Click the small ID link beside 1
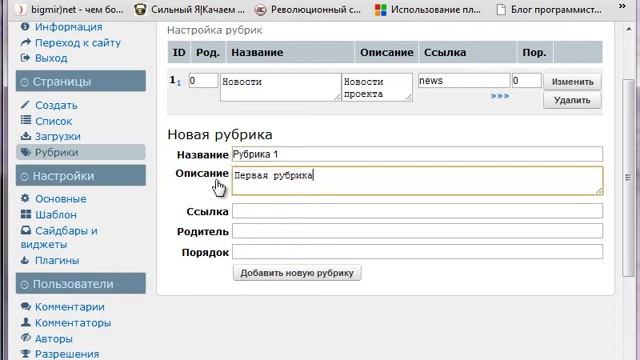 click(x=179, y=83)
